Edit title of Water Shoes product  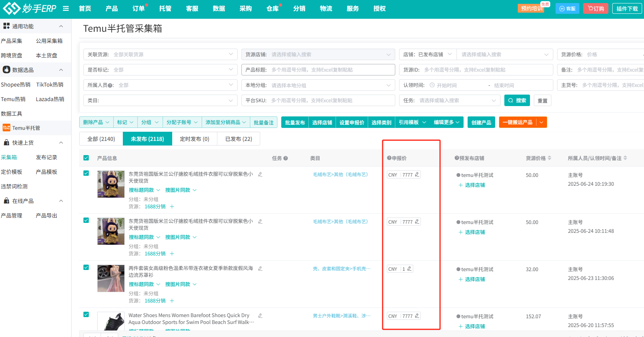(x=260, y=316)
